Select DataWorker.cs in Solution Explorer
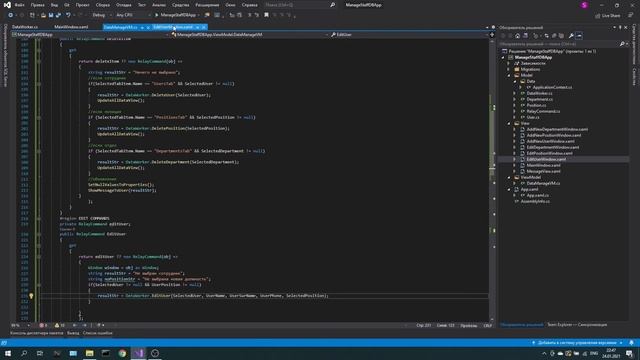 [539, 93]
